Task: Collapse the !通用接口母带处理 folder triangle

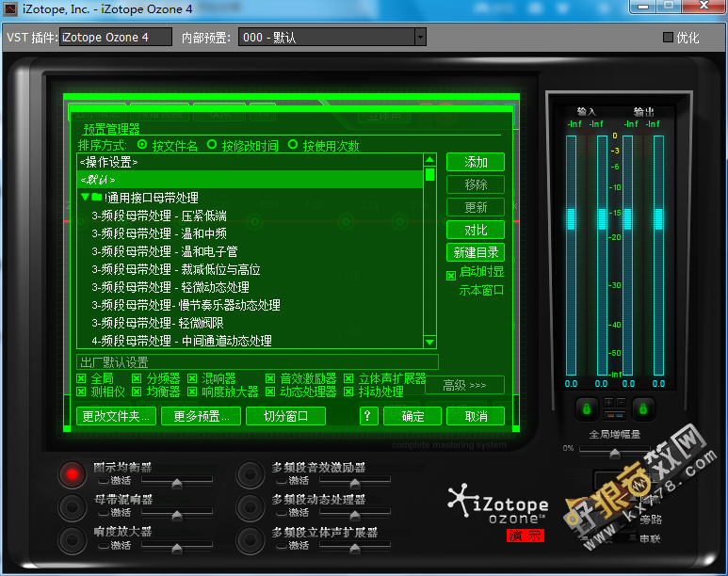Action: 85,198
